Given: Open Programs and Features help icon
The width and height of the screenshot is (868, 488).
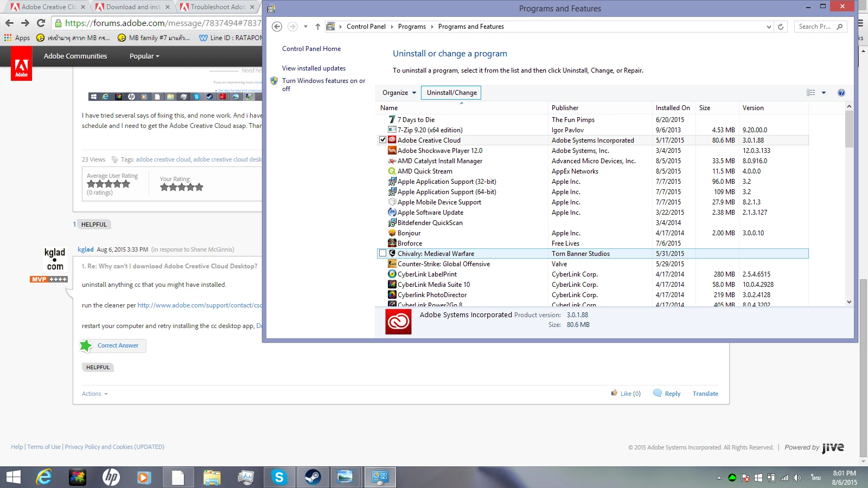Looking at the screenshot, I should (841, 93).
